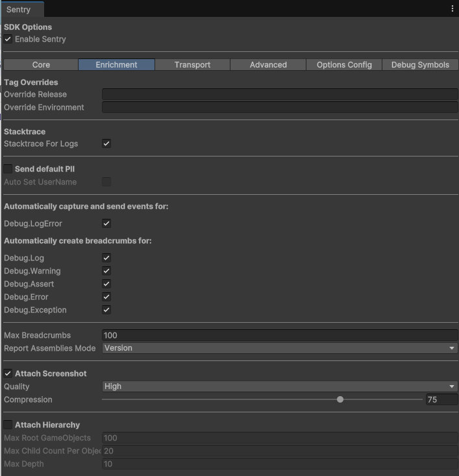Viewport: 459px width, 476px height.
Task: Click the Stacktrace section heading
Action: [x=25, y=131]
